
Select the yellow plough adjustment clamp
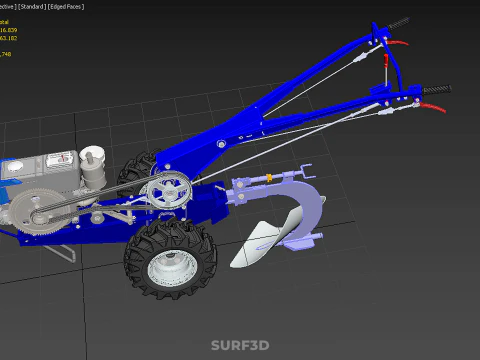point(269,178)
